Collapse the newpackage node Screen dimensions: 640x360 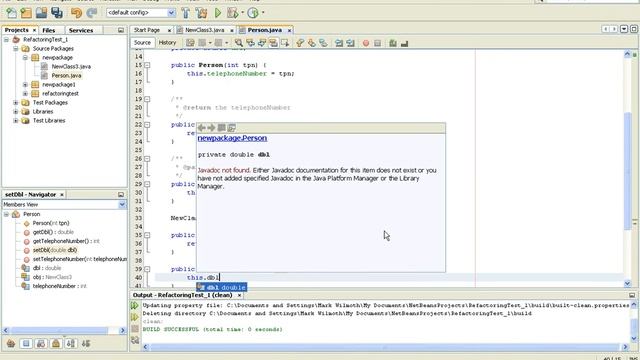point(25,58)
